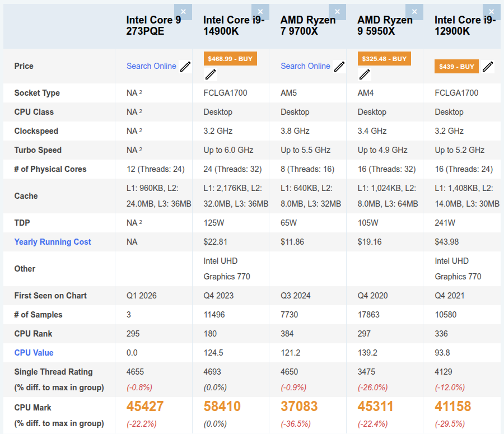Remove Intel Core i9-14900K column
Viewport: 504px width, 434px height.
[x=260, y=12]
